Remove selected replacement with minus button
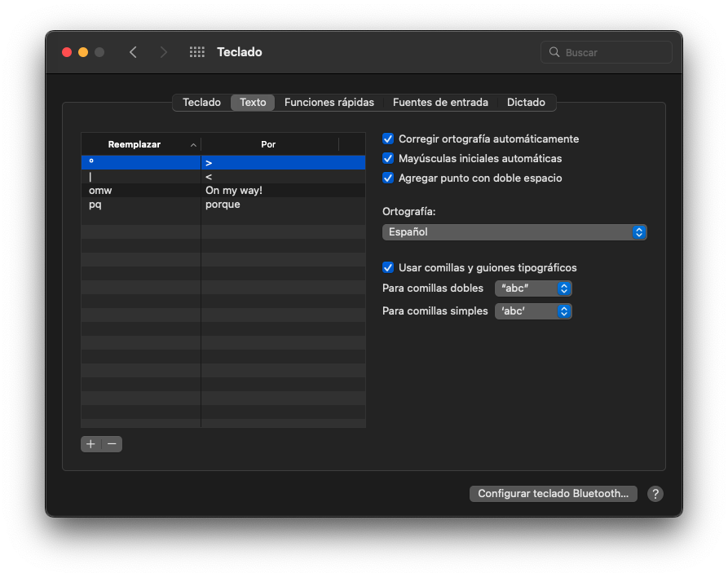Viewport: 728px width, 577px height. (x=112, y=444)
